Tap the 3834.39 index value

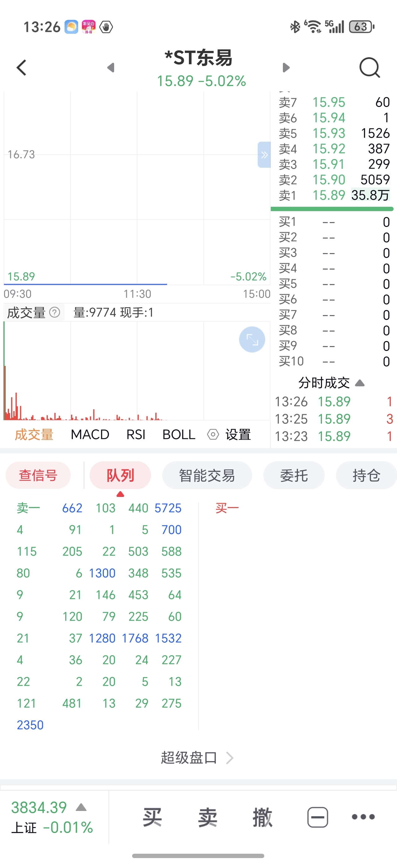coord(39,807)
